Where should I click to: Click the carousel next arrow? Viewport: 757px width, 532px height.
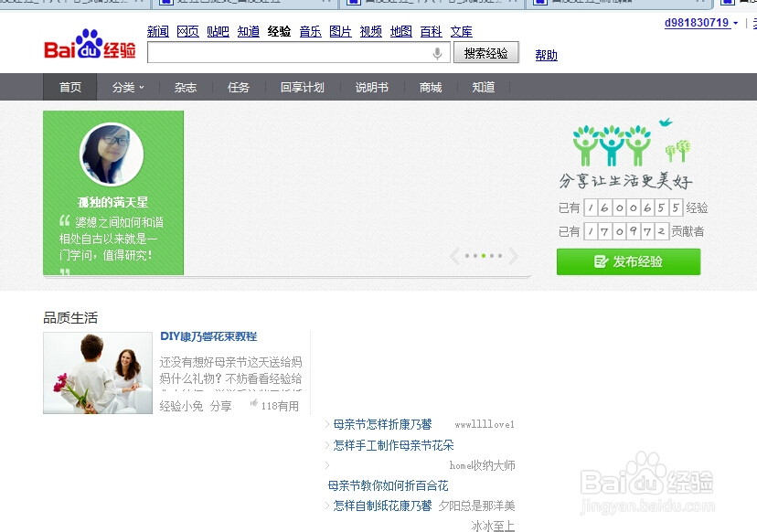tap(513, 256)
